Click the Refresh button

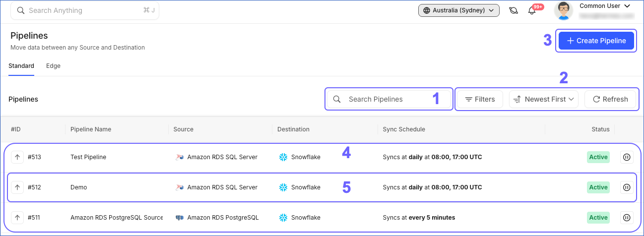pos(610,99)
